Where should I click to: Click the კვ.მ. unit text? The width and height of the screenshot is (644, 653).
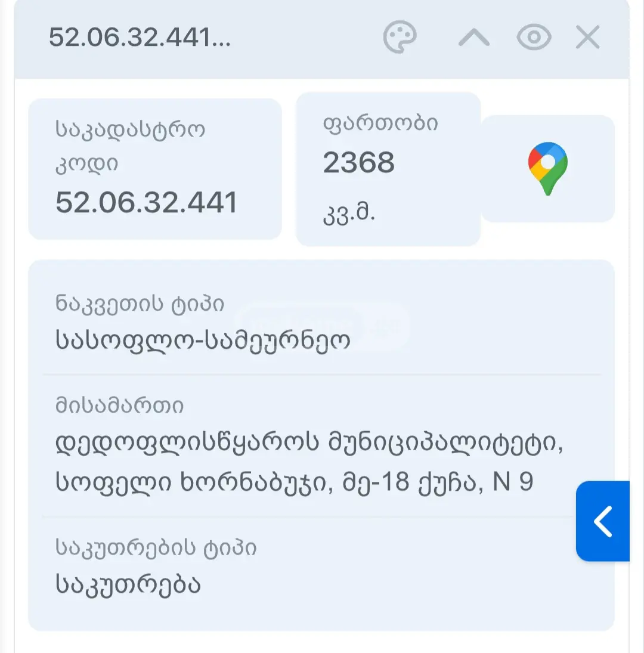pyautogui.click(x=349, y=214)
